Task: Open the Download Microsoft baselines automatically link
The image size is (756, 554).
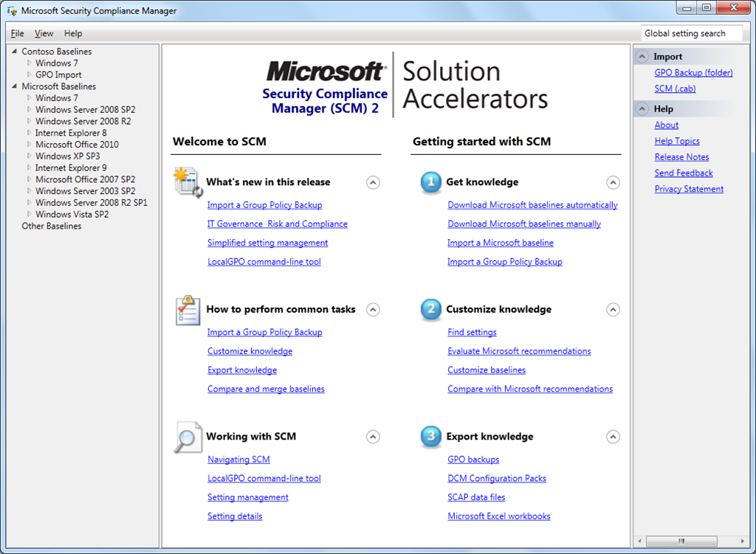Action: point(532,205)
